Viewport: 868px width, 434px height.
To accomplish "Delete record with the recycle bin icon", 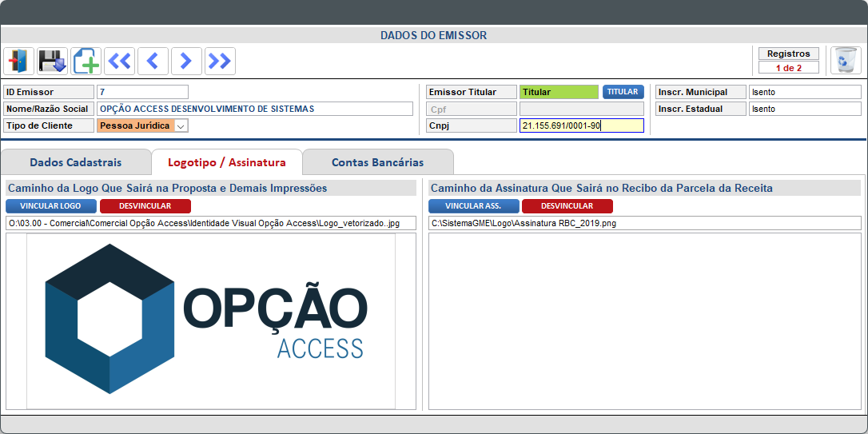I will (846, 60).
